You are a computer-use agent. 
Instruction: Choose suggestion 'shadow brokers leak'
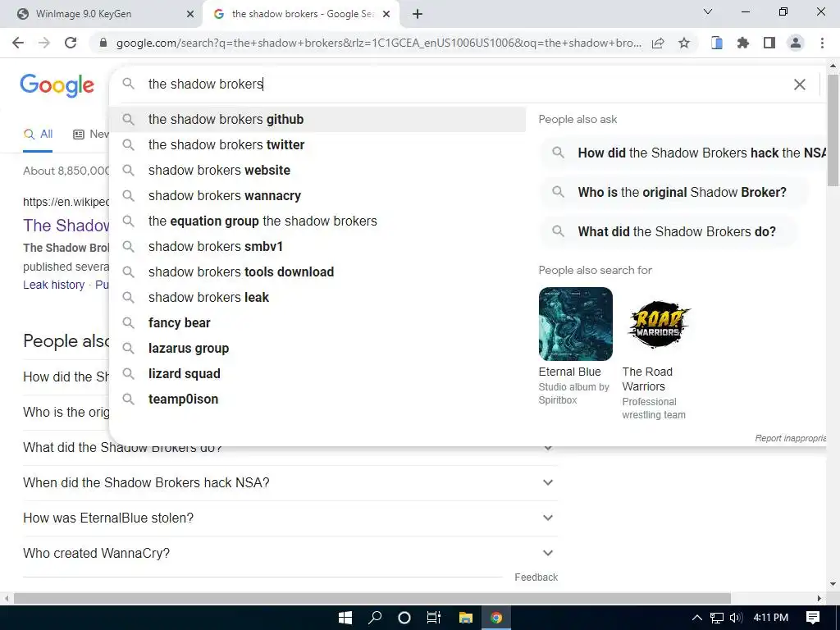pos(317,297)
